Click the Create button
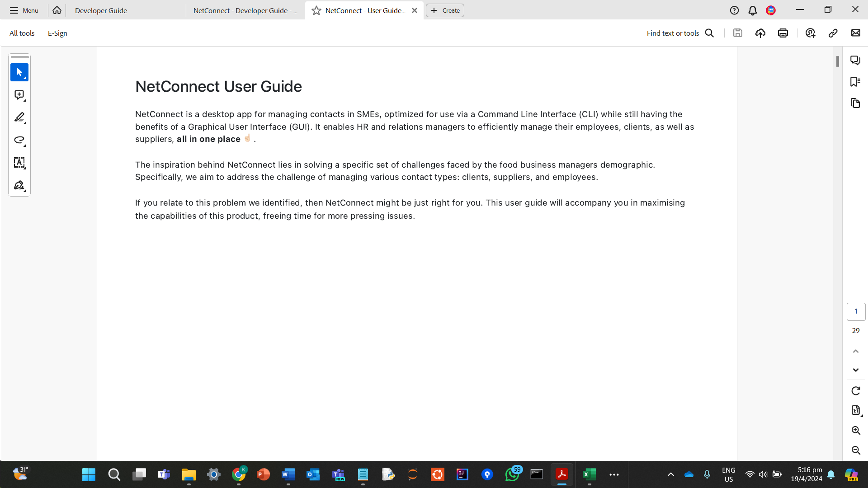This screenshot has height=488, width=868. [445, 10]
